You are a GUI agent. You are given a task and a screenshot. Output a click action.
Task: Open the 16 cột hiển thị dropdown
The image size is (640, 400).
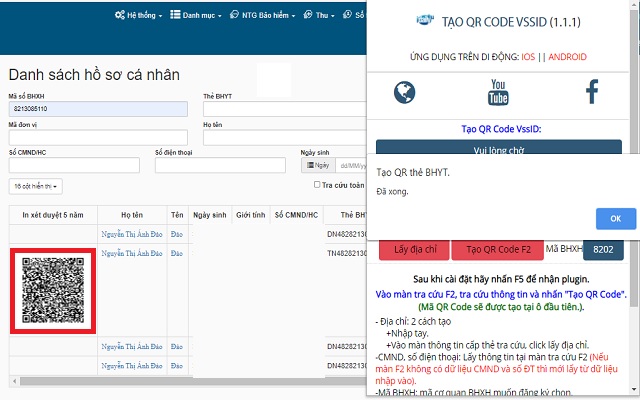(36, 186)
